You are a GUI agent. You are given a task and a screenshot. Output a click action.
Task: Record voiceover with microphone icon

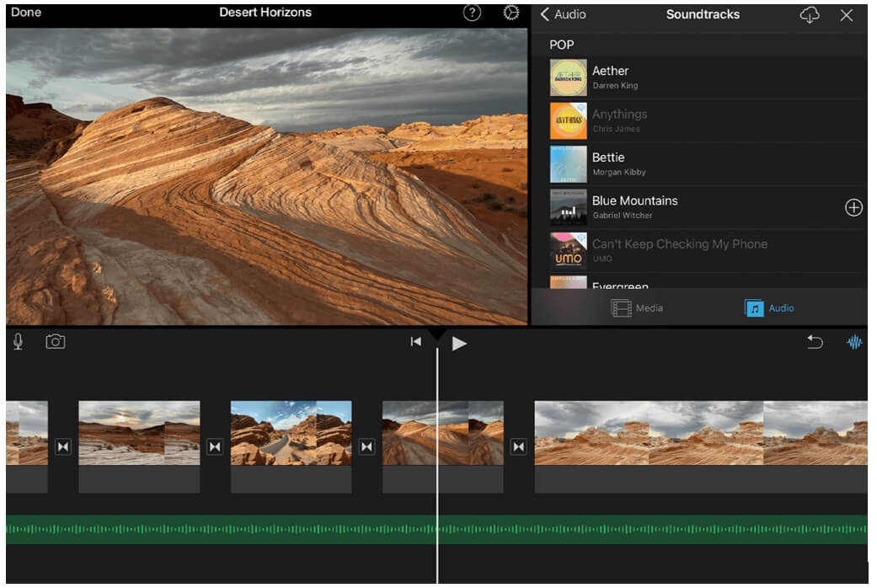pos(19,343)
